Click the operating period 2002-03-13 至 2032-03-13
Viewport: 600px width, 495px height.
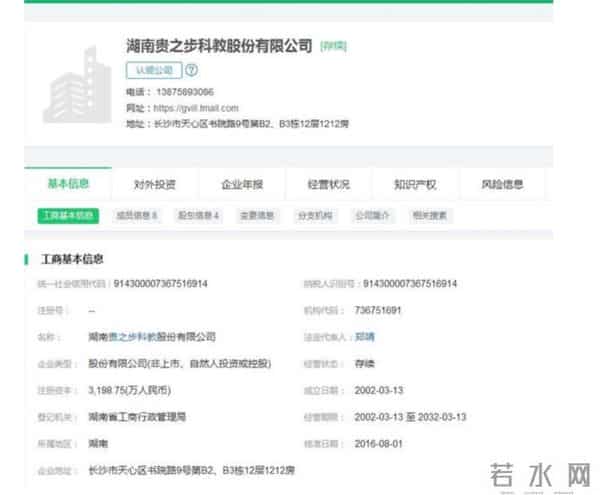pos(411,417)
